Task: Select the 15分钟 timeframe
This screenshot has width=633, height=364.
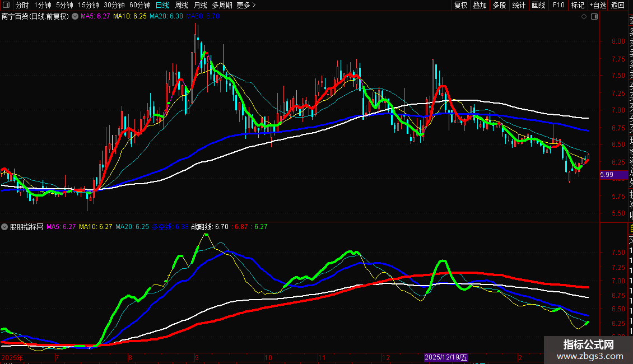Action: [x=89, y=5]
